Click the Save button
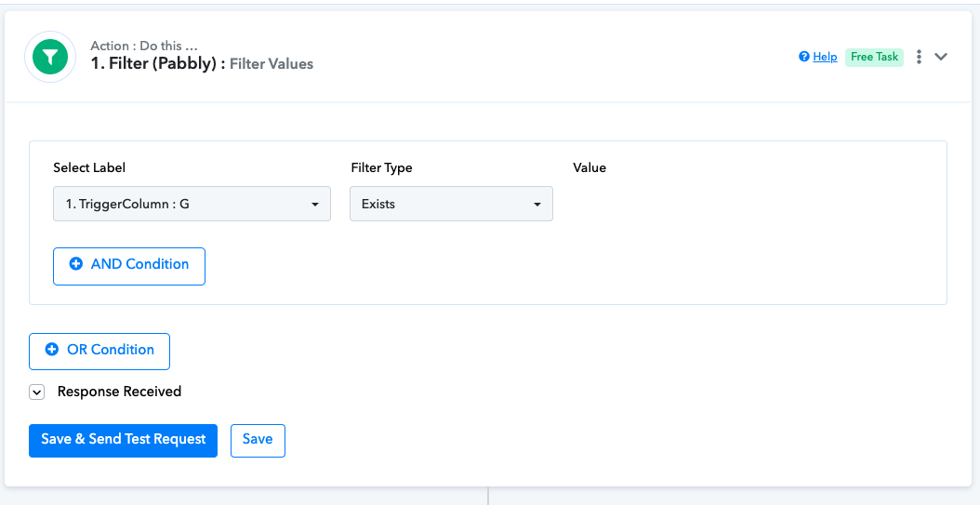Screen dimensions: 980x505 click(258, 441)
